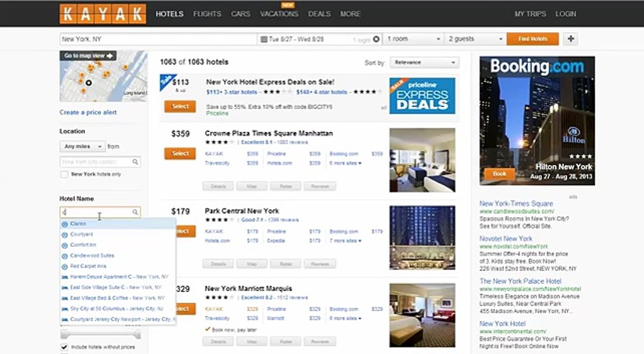This screenshot has width=644, height=354.
Task: Click the price range slider right handle
Action: (x=138, y=334)
